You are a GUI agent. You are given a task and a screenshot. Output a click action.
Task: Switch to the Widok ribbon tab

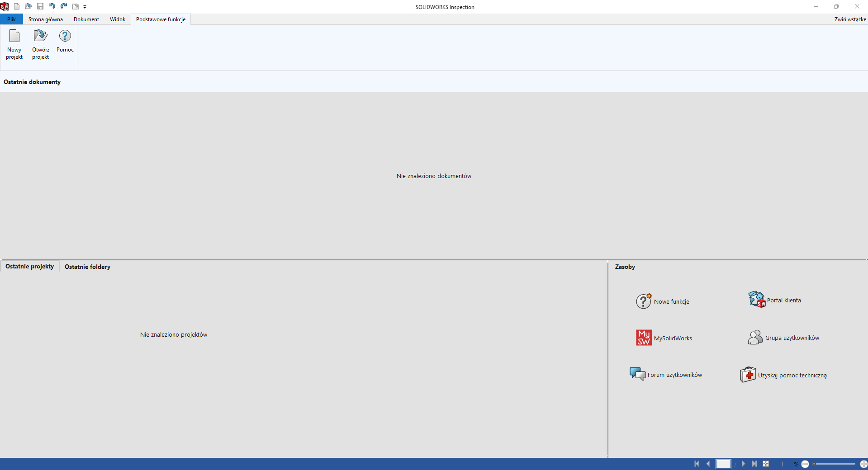tap(118, 19)
